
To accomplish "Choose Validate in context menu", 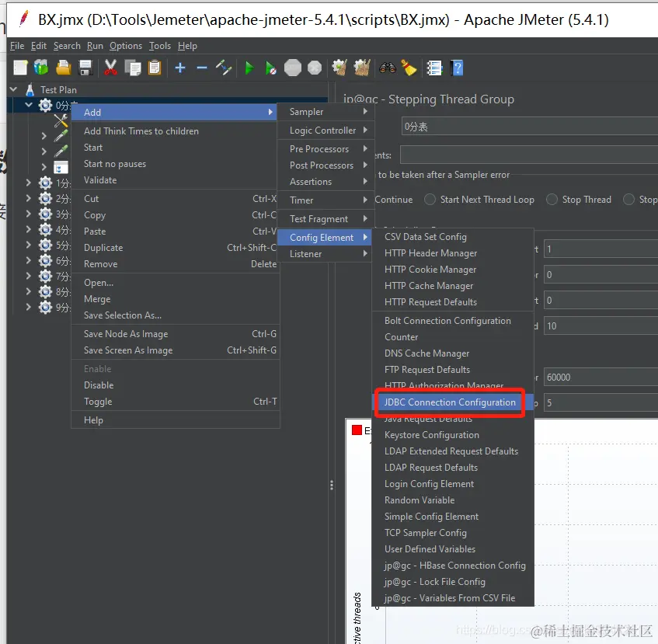I will (x=176, y=180).
